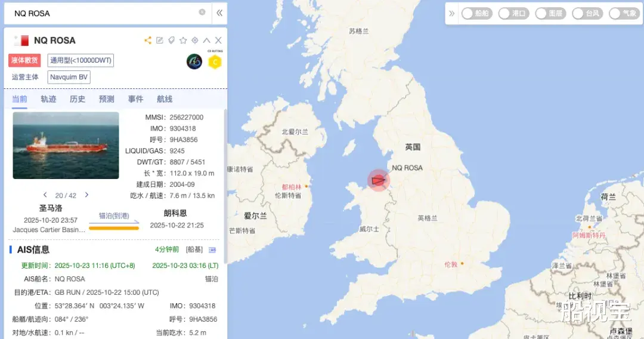
Task: Click the NQ ROSA map label
Action: coord(407,168)
